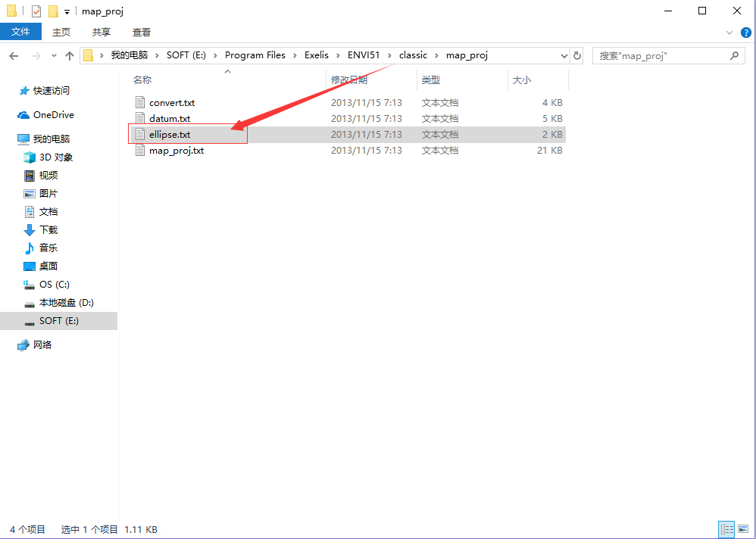Switch to the 查看 ribbon tab
Screen dimensions: 756x539
141,33
